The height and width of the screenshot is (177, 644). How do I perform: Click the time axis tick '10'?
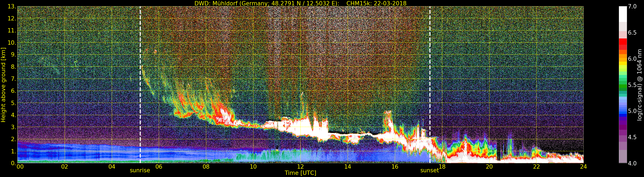tap(253, 167)
